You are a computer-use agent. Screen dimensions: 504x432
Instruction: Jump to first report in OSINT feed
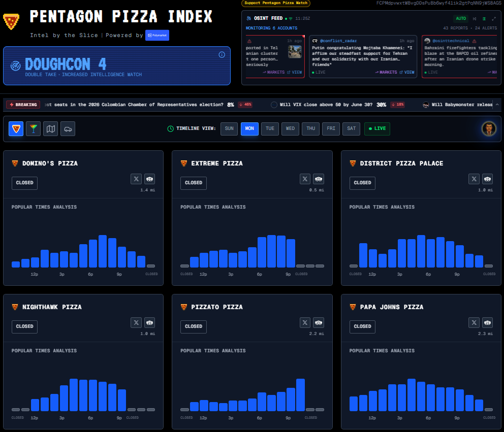pos(475,19)
